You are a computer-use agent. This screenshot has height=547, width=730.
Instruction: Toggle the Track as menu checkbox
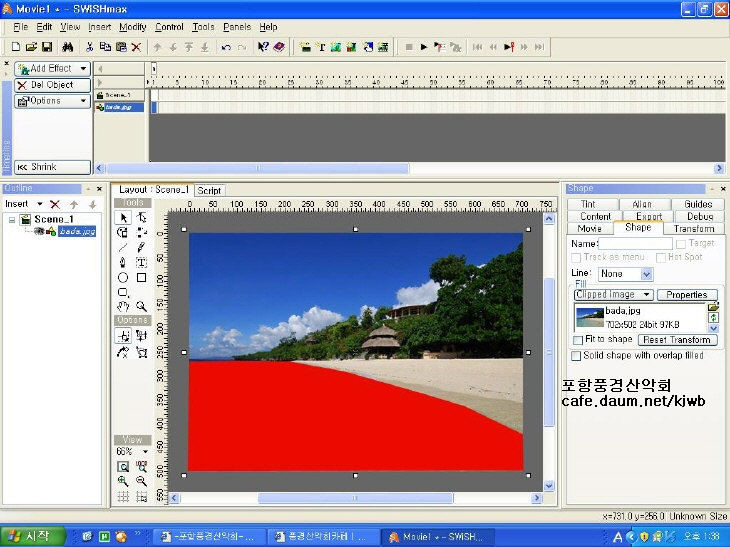(x=576, y=257)
